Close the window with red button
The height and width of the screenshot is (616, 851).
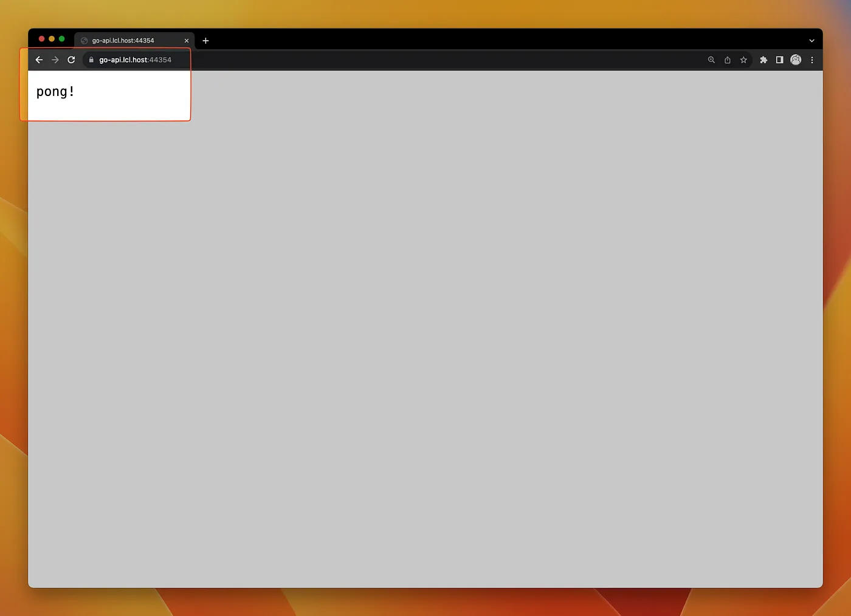tap(42, 39)
